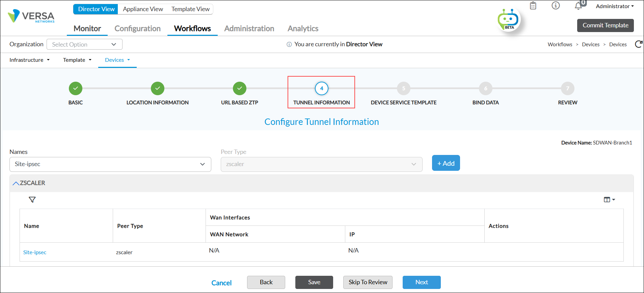
Task: Go to the completed Basic step circle
Action: click(x=76, y=88)
